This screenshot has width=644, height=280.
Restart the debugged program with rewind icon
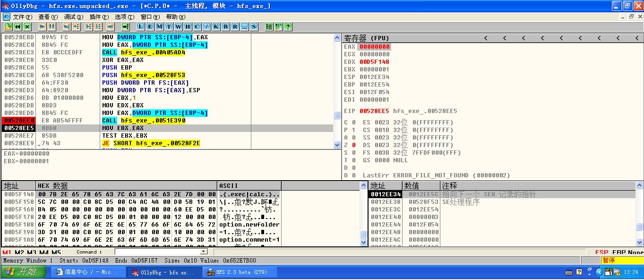17,26
